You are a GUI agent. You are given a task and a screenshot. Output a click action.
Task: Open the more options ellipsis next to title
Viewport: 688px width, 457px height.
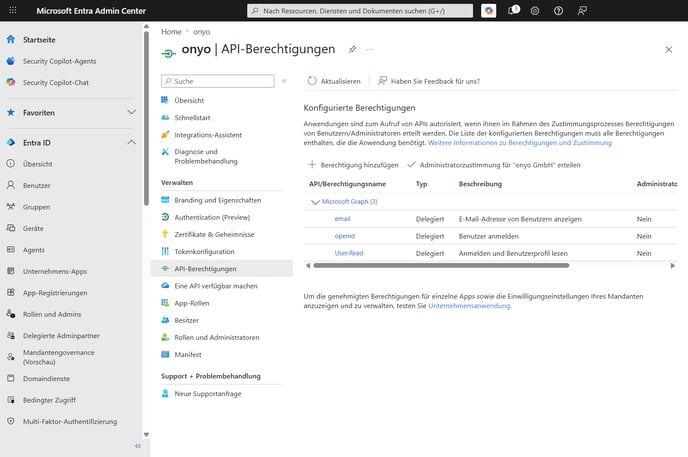click(x=369, y=50)
